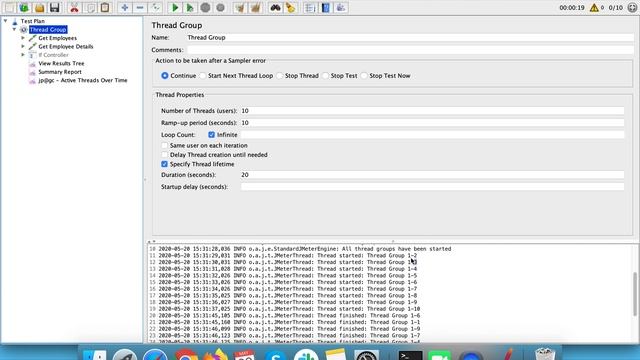Image resolution: width=640 pixels, height=360 pixels.
Task: Click the Expand All plus icon
Action: (x=125, y=7)
